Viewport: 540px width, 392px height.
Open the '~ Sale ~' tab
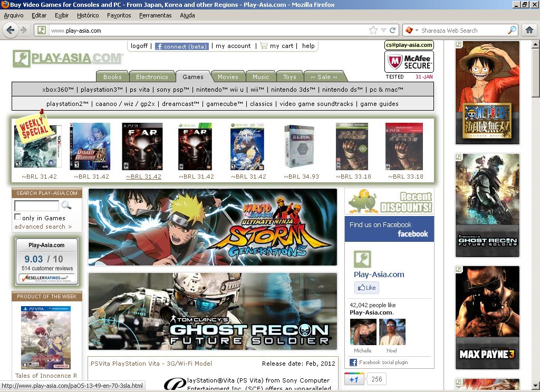coord(324,77)
